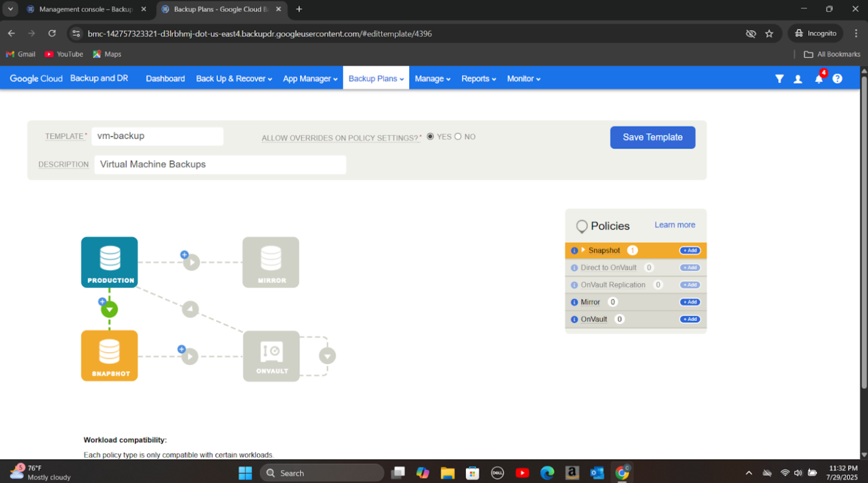Go to the Dashboard menu item
868x483 pixels.
click(x=165, y=79)
